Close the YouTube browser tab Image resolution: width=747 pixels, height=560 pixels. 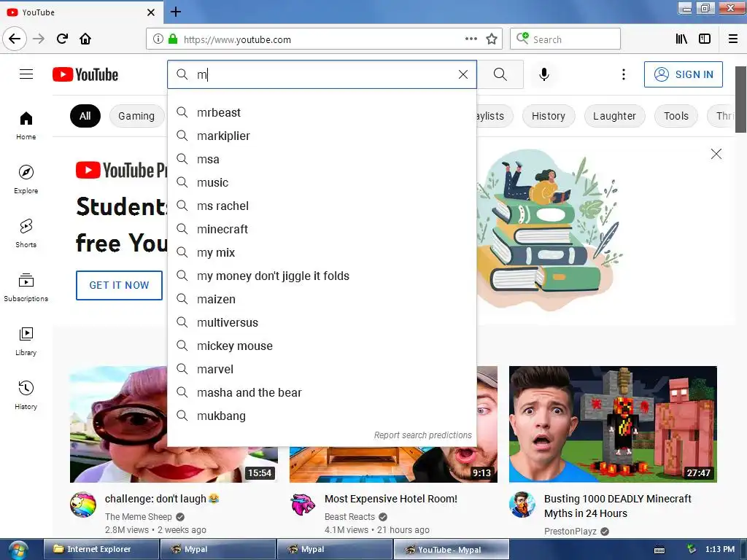151,12
